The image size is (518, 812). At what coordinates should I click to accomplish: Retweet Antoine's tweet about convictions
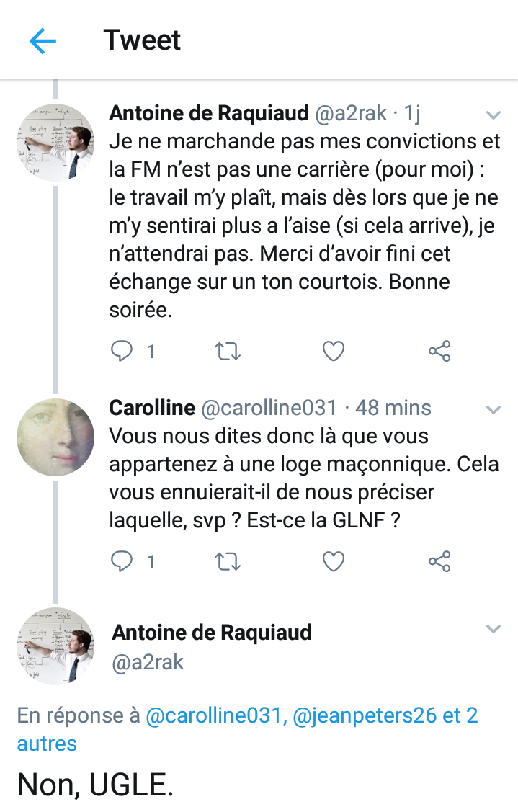coord(228,352)
